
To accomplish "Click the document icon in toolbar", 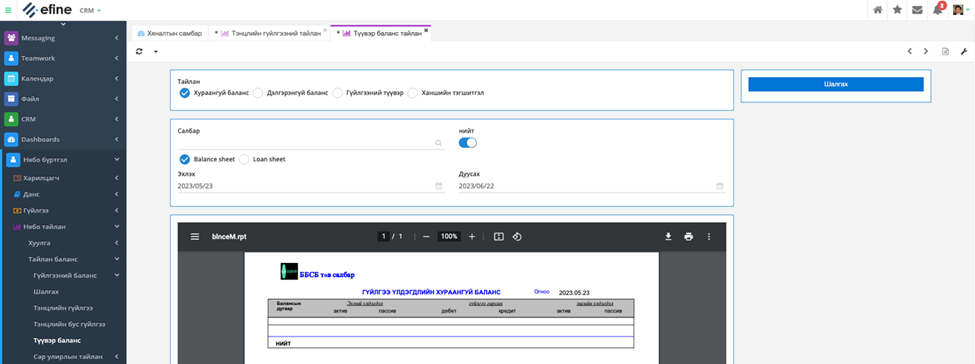I will coord(945,52).
